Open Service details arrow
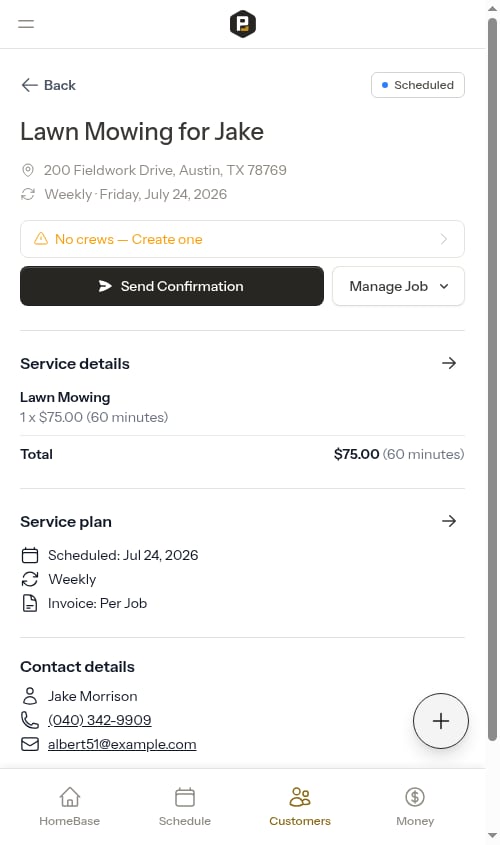Screen dimensions: 500x845 click(449, 363)
